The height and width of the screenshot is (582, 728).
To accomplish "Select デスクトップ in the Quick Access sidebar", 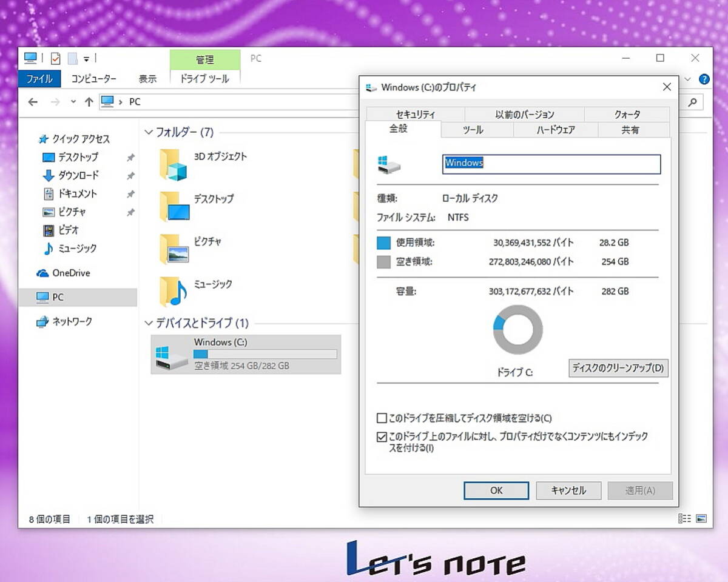I will click(x=78, y=158).
